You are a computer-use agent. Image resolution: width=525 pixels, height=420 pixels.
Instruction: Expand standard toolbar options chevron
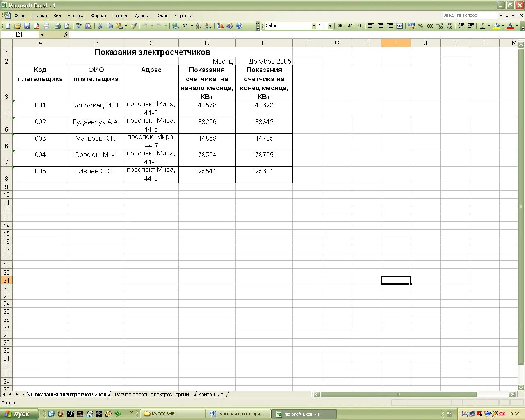coord(258,26)
